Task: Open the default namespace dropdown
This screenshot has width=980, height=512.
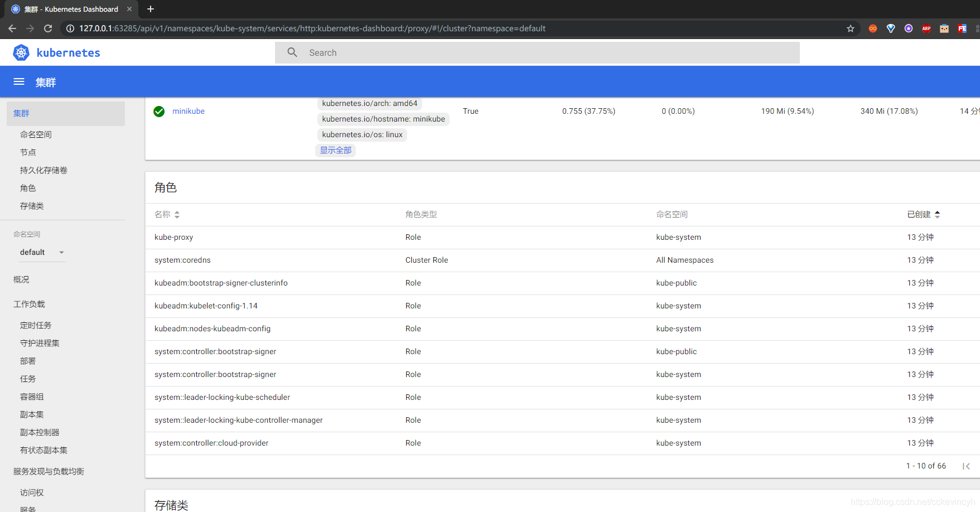Action: 42,252
